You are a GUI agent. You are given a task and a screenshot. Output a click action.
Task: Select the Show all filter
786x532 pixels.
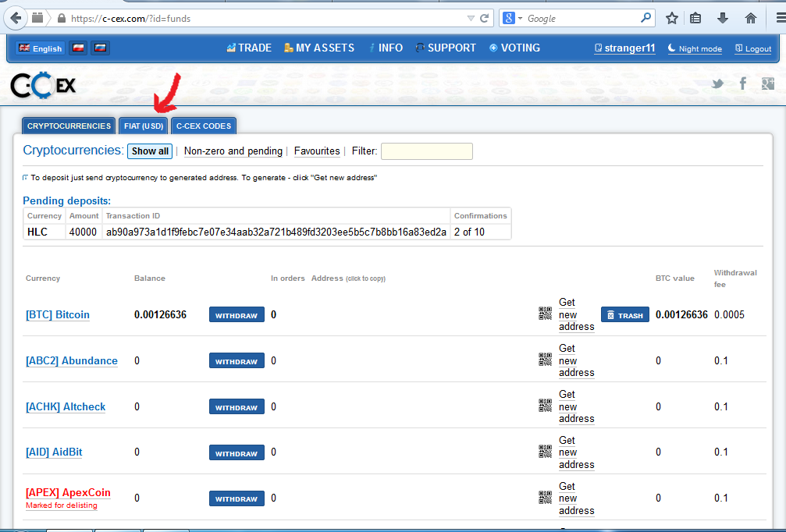(x=150, y=151)
